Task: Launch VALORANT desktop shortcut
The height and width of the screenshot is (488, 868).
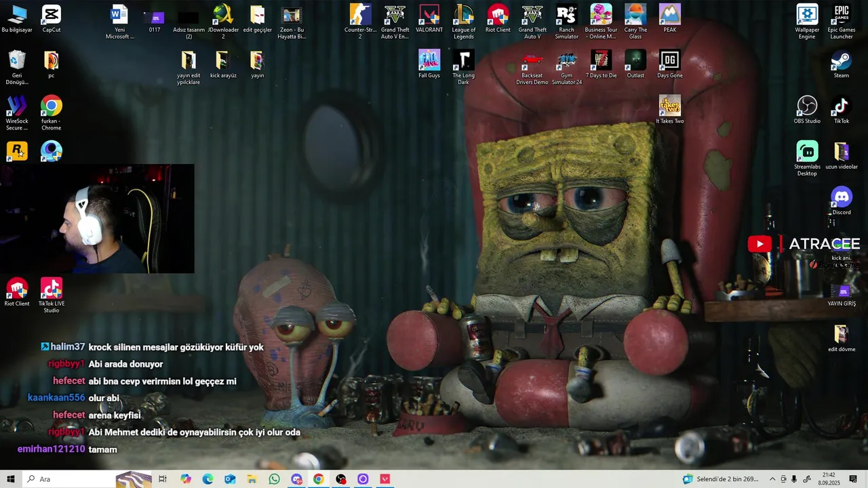Action: [429, 19]
